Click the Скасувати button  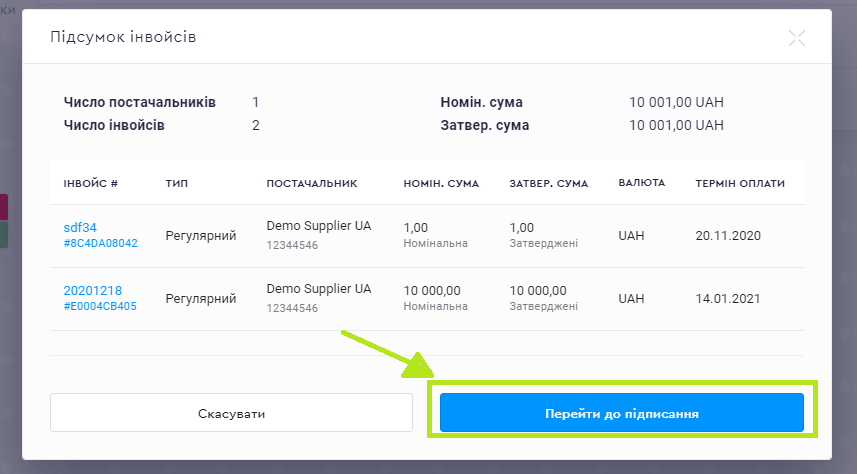(x=231, y=413)
